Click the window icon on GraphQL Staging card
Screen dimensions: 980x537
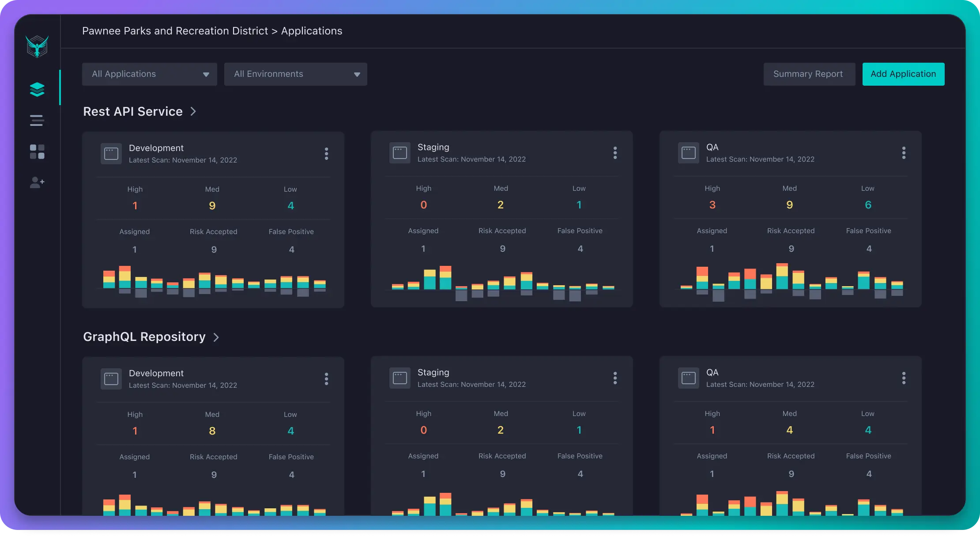(x=400, y=378)
